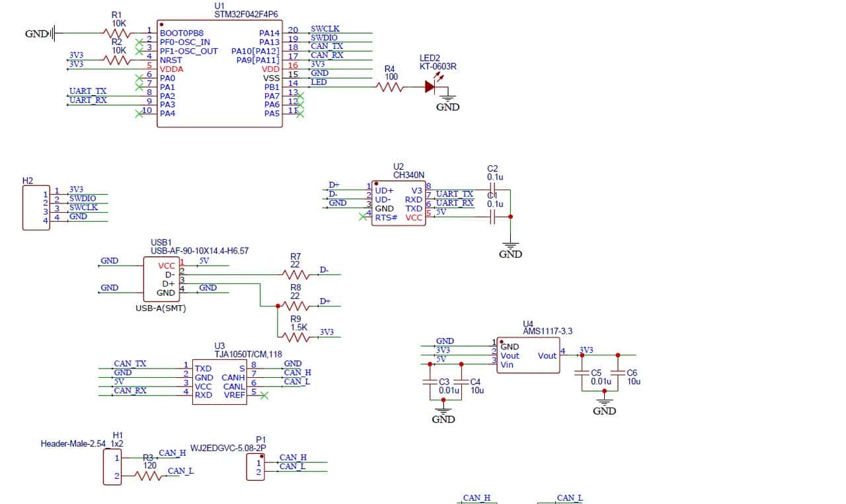Click the H1 Header-Male two-pin connector

pos(113,467)
